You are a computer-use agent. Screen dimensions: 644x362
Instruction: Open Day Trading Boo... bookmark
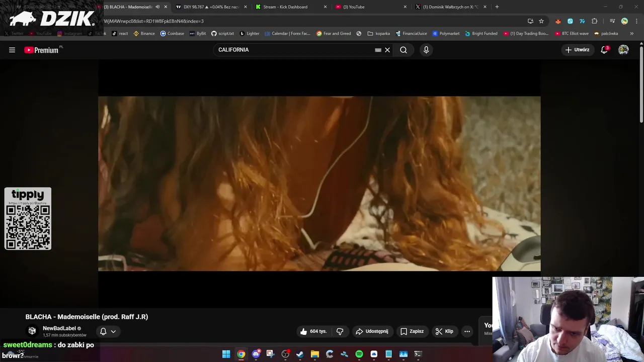click(526, 34)
